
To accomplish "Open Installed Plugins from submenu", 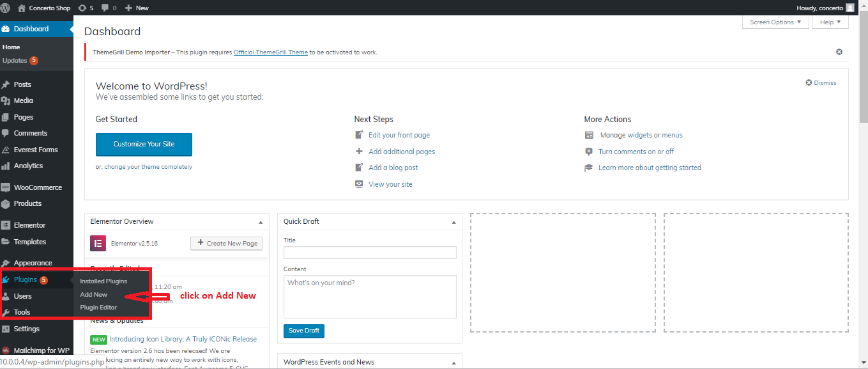I will click(103, 281).
